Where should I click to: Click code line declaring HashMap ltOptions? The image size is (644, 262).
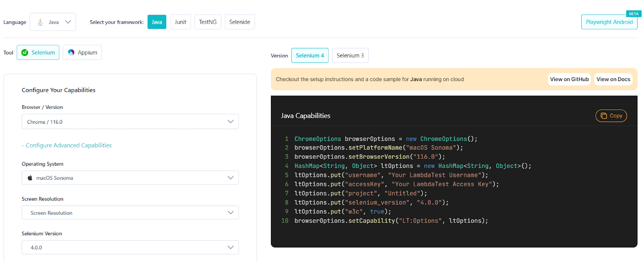(x=413, y=166)
